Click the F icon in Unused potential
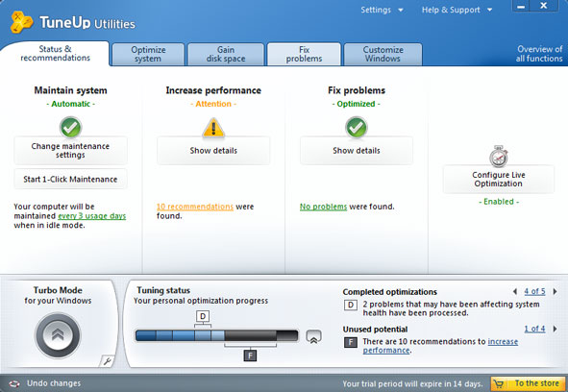Viewport: 568px width, 392px height. [350, 342]
